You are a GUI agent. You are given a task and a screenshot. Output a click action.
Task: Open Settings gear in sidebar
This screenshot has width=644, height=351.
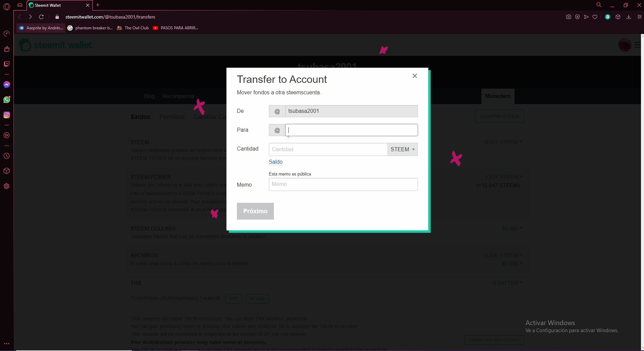point(6,186)
